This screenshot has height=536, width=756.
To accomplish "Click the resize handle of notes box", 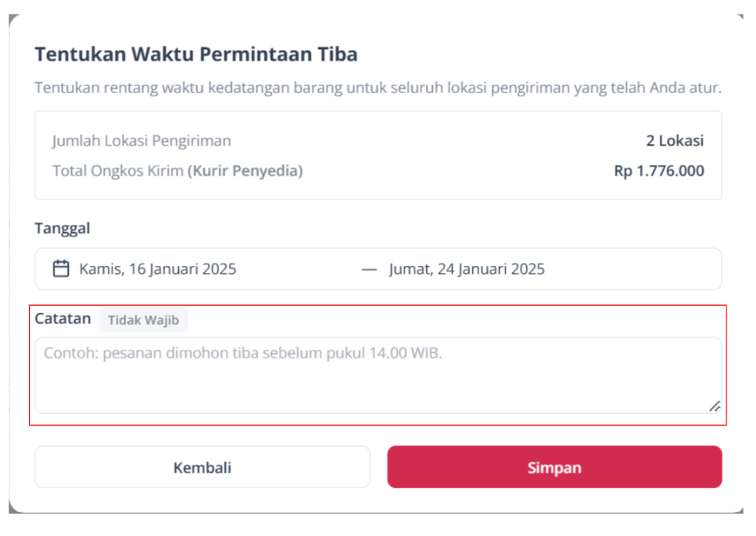I will pos(715,406).
